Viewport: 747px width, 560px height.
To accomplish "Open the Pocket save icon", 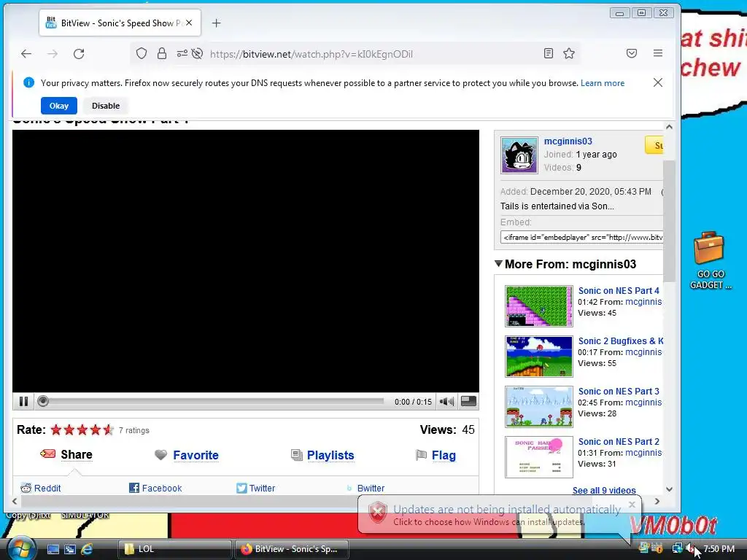I will (x=632, y=53).
